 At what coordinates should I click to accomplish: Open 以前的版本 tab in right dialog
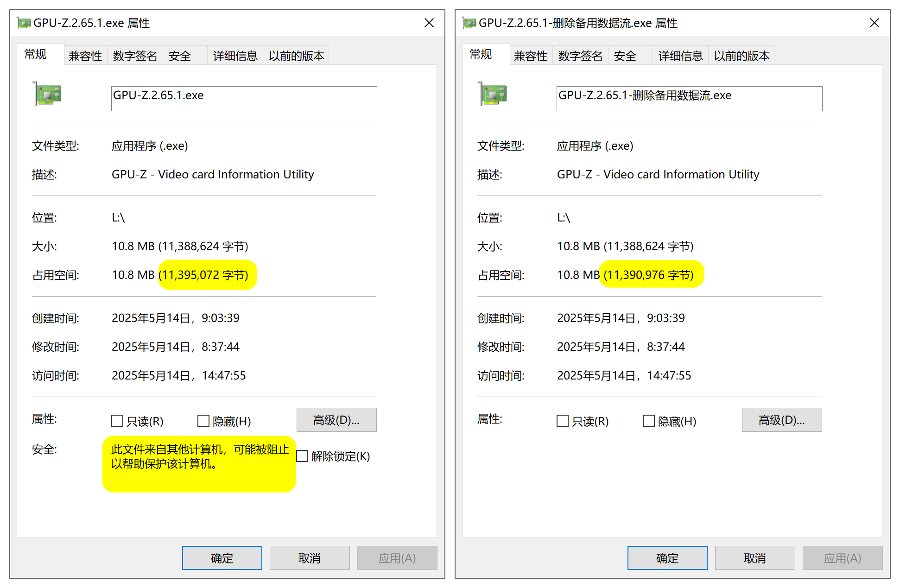[x=742, y=56]
